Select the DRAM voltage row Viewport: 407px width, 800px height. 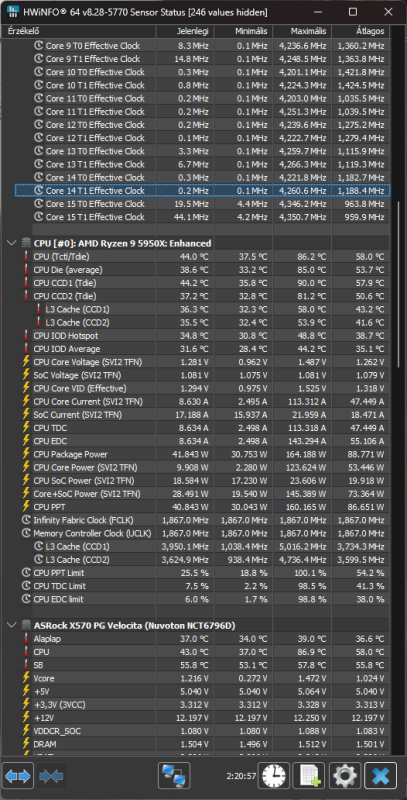coord(202,744)
